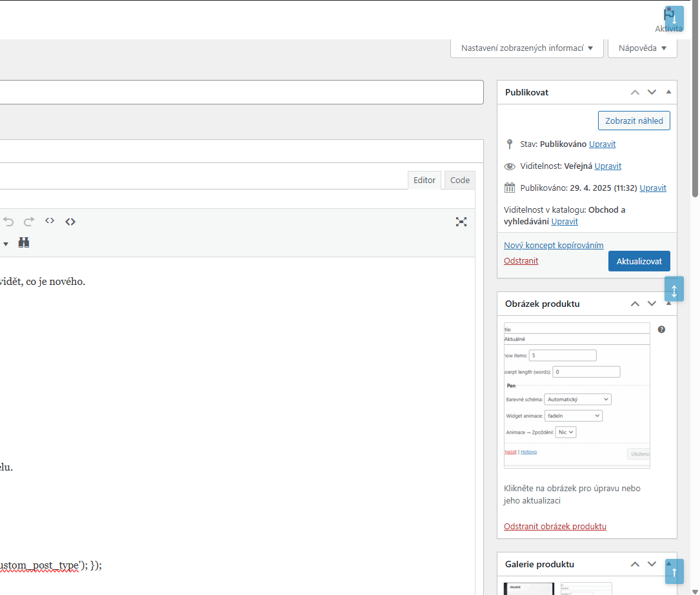This screenshot has width=700, height=595.
Task: Click the redo arrow in editor toolbar
Action: tap(29, 222)
